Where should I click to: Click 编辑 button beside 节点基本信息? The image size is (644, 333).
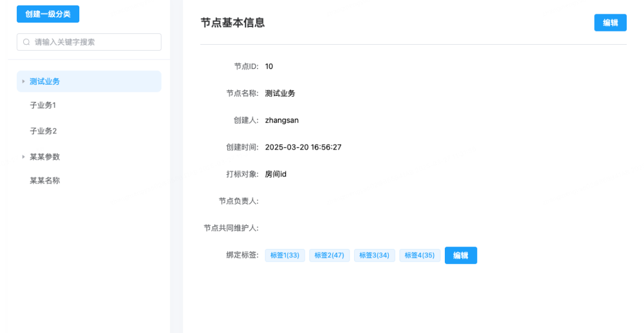(x=611, y=23)
